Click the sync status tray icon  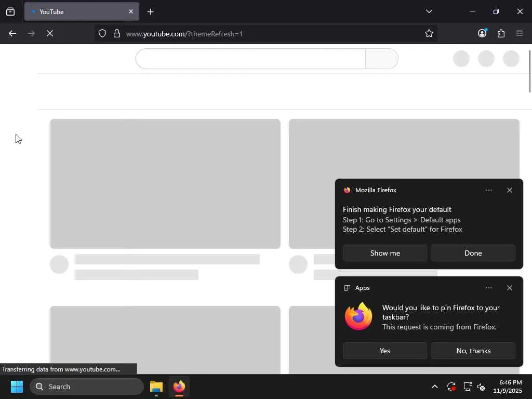451,387
